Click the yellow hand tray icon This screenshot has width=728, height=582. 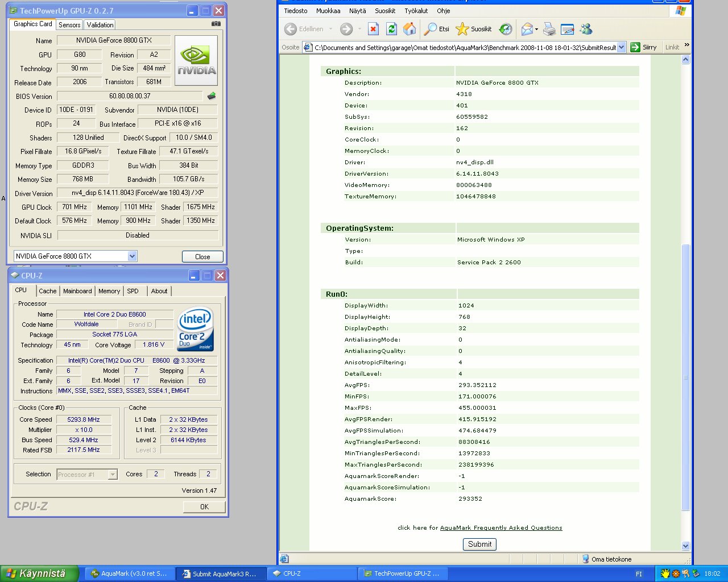(665, 573)
